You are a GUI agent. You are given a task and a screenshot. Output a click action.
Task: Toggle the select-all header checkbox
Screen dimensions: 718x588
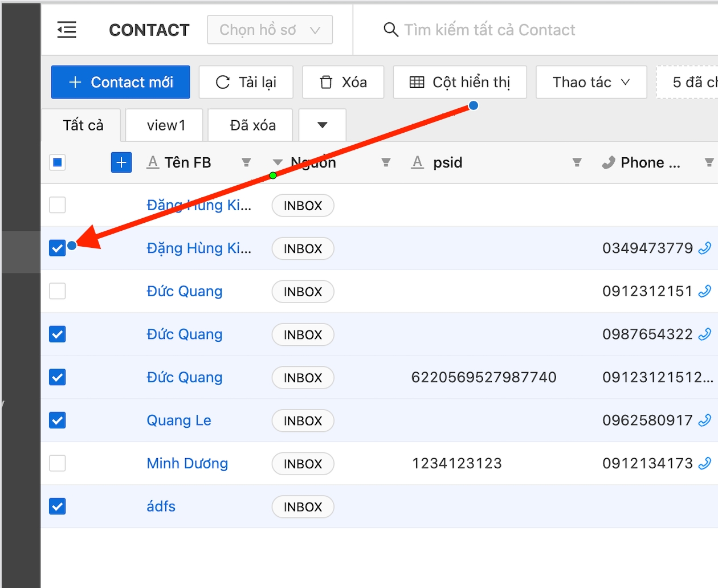(x=58, y=162)
